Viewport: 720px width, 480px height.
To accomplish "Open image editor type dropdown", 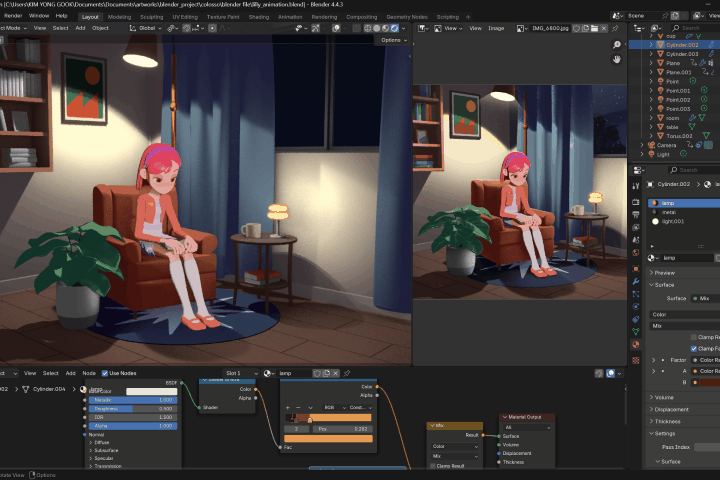I will pyautogui.click(x=423, y=28).
